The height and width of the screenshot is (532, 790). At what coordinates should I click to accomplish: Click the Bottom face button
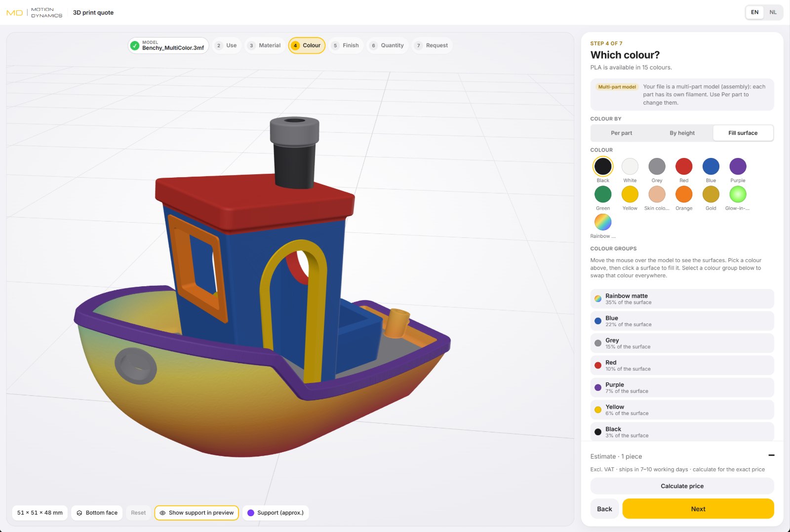(x=97, y=513)
